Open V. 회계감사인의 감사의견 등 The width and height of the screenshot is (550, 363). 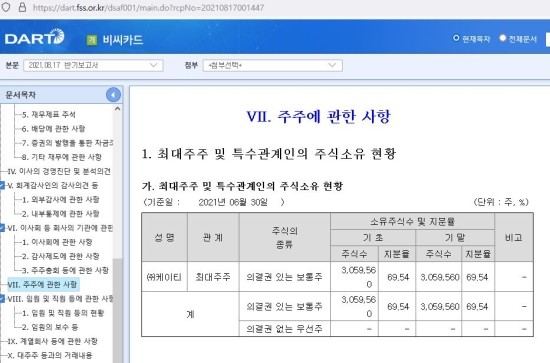tap(53, 185)
